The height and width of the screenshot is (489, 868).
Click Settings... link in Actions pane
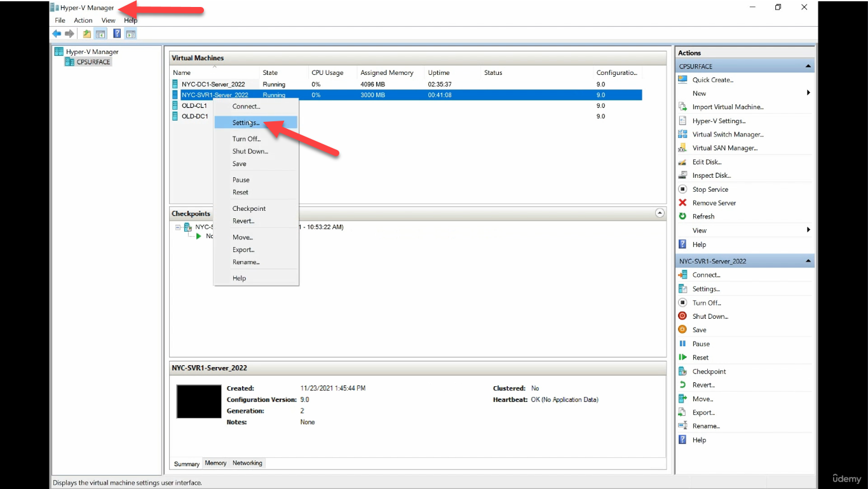706,289
